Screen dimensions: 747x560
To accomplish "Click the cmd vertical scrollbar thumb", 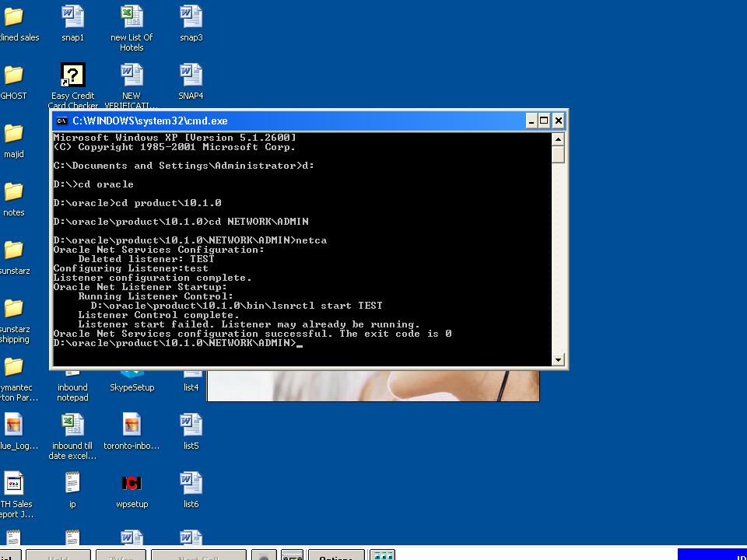I will [x=558, y=154].
